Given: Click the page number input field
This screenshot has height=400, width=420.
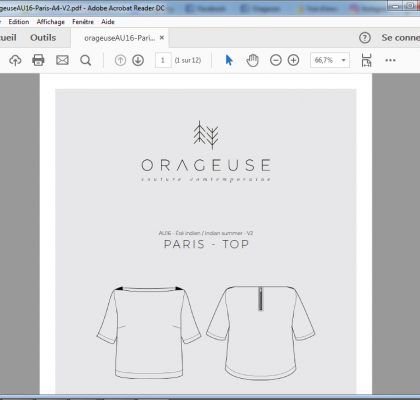Looking at the screenshot, I should 163,60.
